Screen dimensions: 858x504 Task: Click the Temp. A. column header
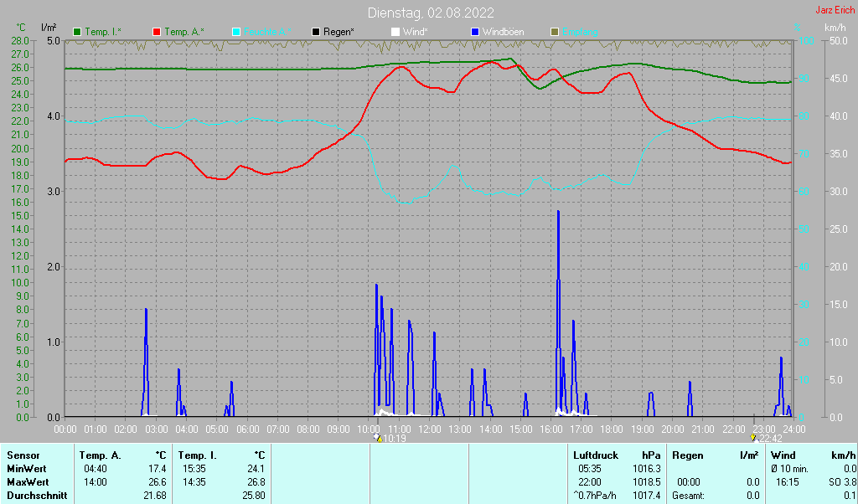point(100,455)
